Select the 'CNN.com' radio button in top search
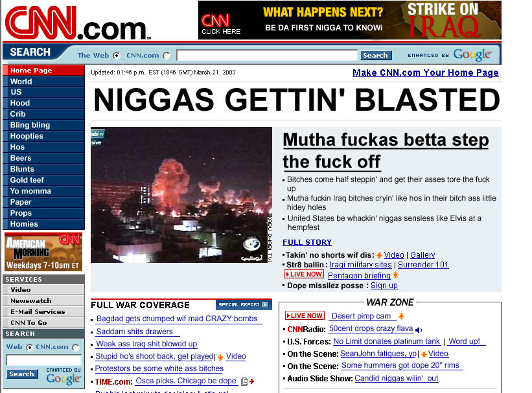532x393 pixels. pyautogui.click(x=167, y=55)
